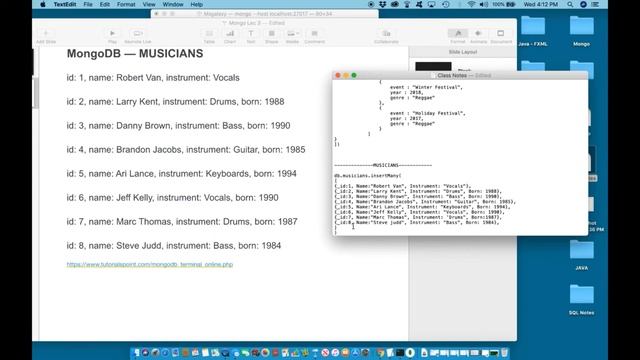
Task: Click the MUSICIANS divider line in Class Notes
Action: point(383,165)
